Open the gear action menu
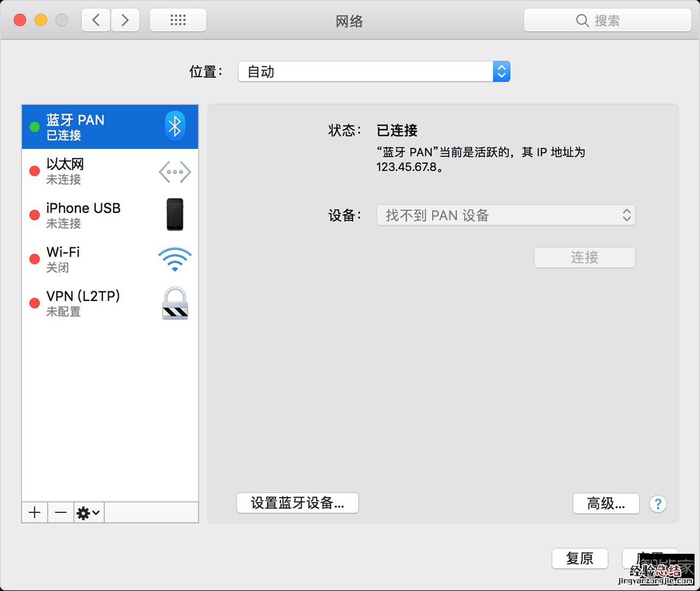Screen dimensions: 700x591 (x=89, y=513)
